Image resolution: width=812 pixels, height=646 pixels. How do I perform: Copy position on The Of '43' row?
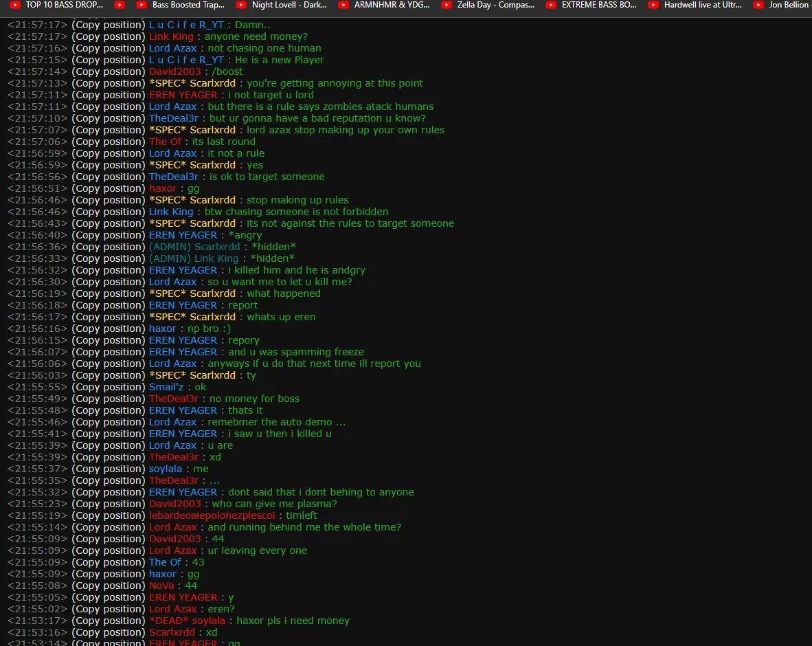109,562
